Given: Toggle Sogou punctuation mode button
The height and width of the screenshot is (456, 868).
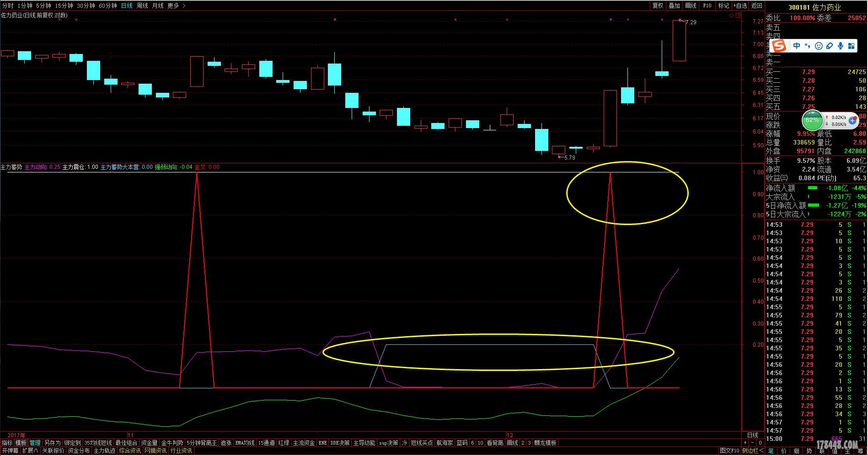Looking at the screenshot, I should click(808, 46).
